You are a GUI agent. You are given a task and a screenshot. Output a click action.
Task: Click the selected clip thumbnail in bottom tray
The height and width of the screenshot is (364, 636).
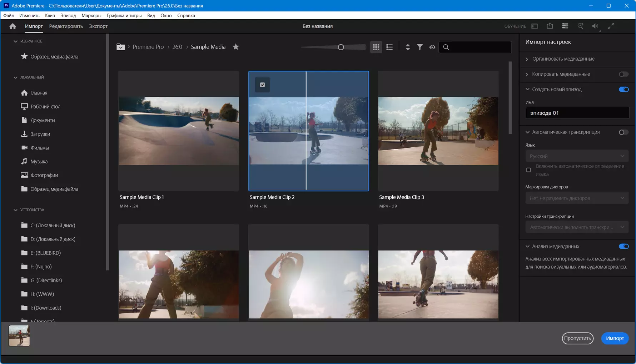(x=19, y=336)
